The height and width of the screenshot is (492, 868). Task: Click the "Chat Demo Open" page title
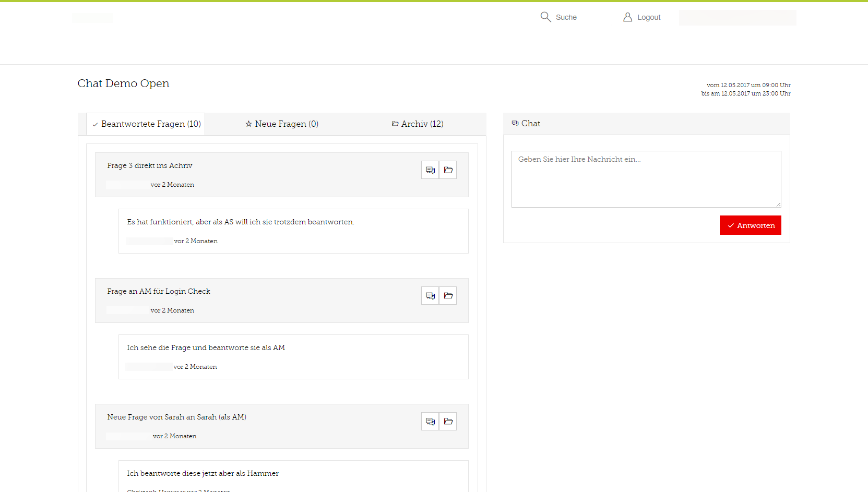coord(123,83)
